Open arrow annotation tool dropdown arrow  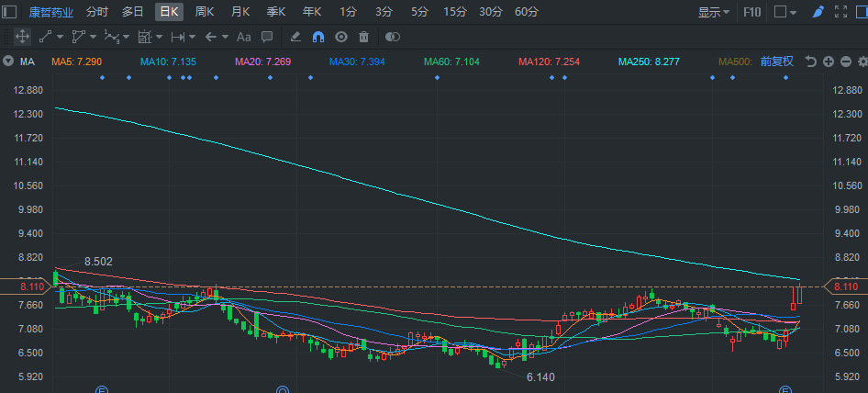click(226, 37)
